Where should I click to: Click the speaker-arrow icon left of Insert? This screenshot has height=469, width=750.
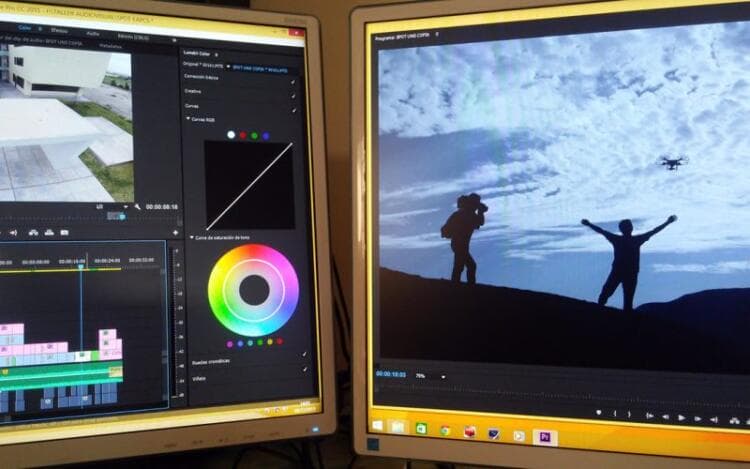point(13,233)
